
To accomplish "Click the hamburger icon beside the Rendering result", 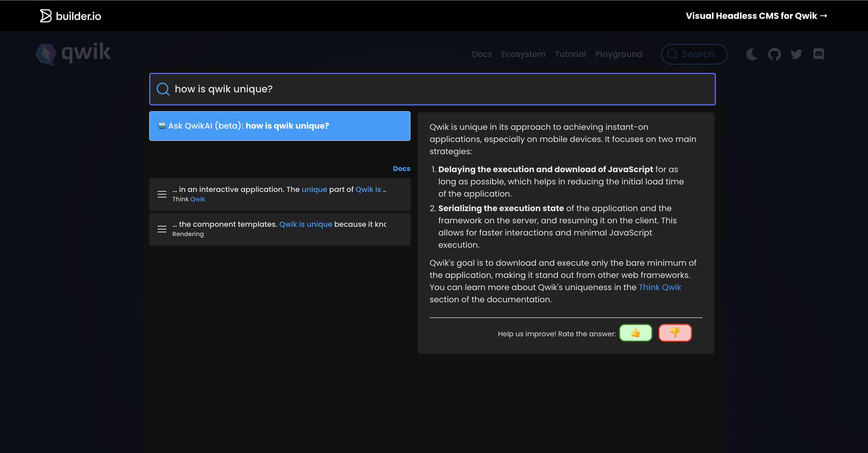I will pos(161,229).
